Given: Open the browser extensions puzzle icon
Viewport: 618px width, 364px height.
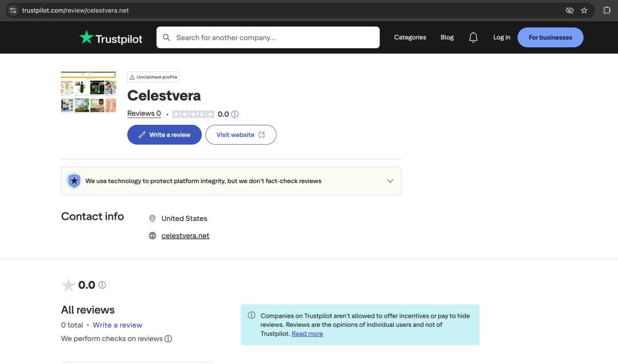Looking at the screenshot, I should (x=607, y=10).
